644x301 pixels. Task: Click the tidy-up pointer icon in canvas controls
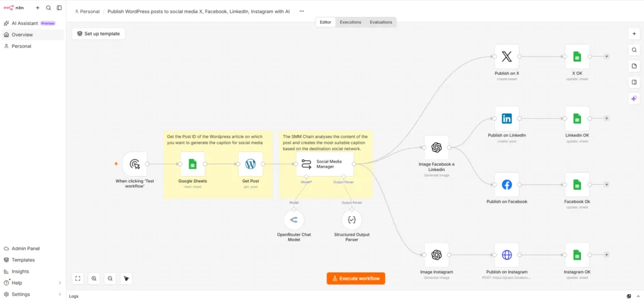(x=126, y=278)
